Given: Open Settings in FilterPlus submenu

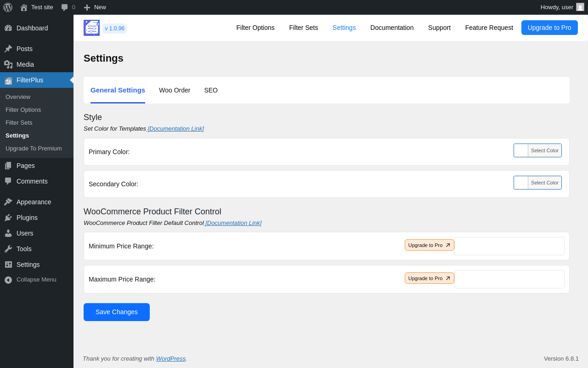Looking at the screenshot, I should [17, 135].
